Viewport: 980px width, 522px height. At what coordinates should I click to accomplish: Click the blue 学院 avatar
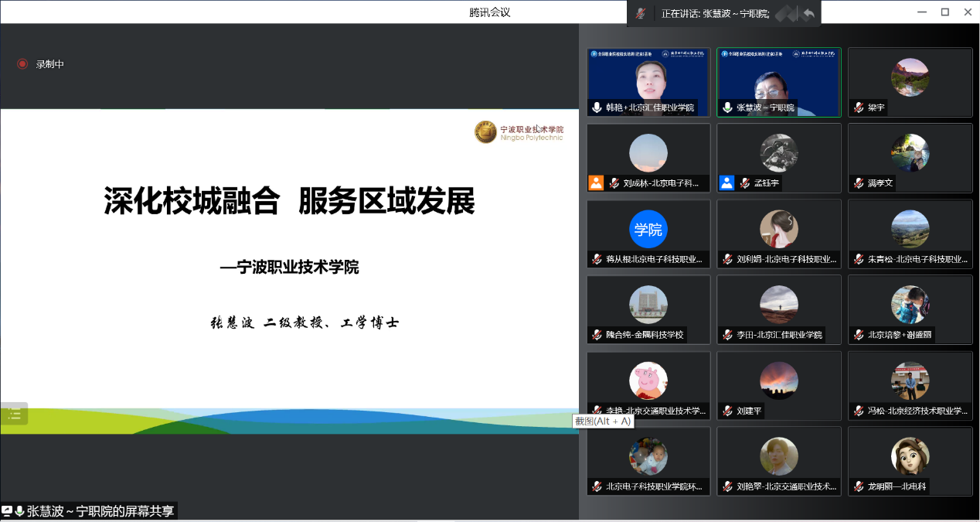point(648,229)
